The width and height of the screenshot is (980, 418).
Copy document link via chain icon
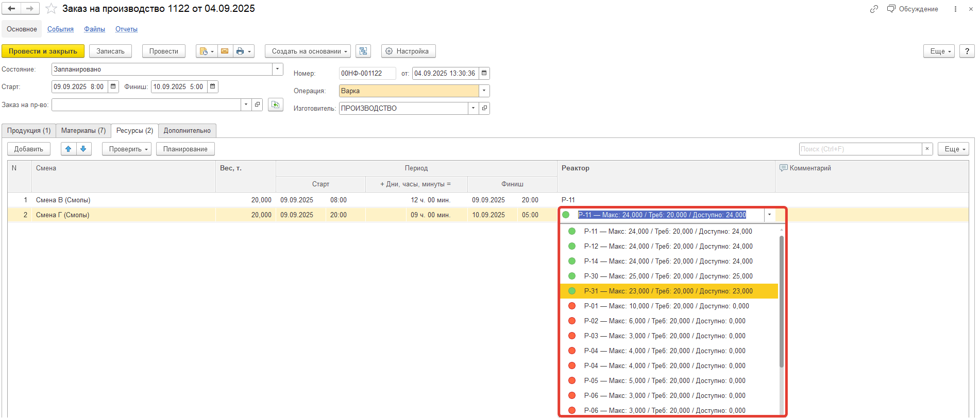click(874, 9)
